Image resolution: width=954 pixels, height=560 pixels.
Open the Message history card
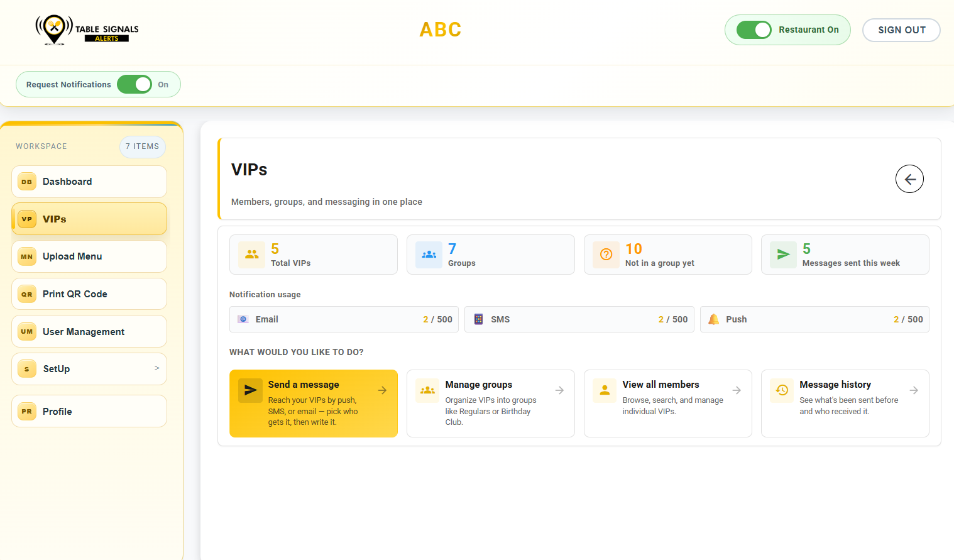[x=845, y=404]
